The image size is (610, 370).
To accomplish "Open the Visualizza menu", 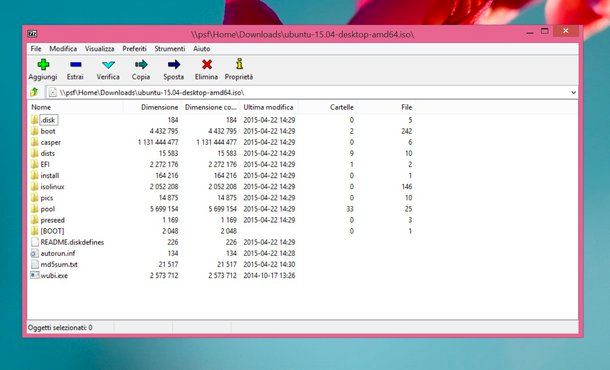I will pos(100,49).
